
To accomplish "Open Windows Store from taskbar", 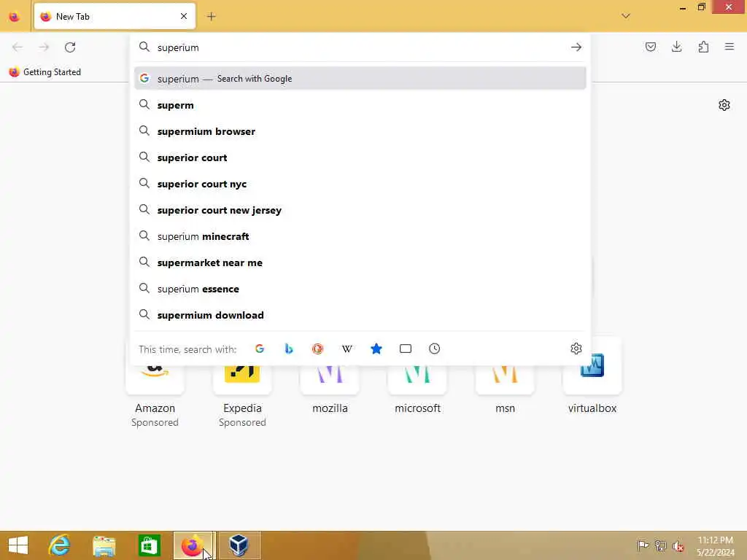I will [149, 545].
